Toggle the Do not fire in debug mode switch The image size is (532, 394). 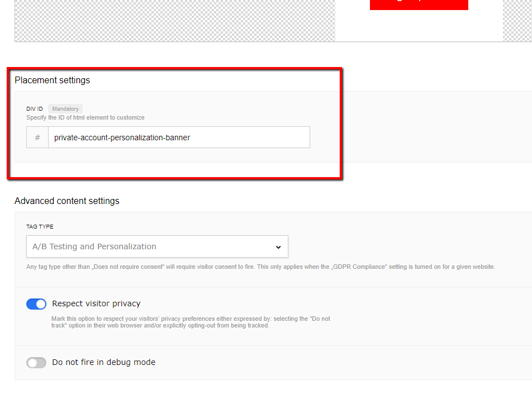[36, 363]
